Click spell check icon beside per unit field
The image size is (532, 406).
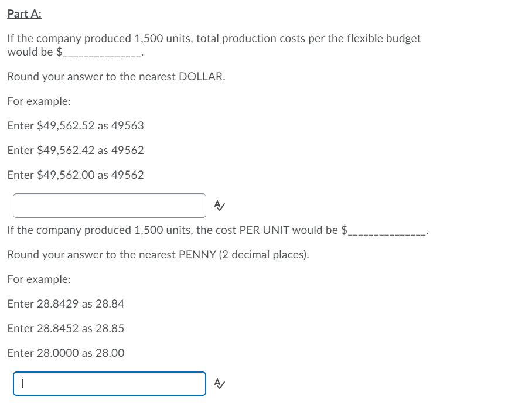coord(220,384)
